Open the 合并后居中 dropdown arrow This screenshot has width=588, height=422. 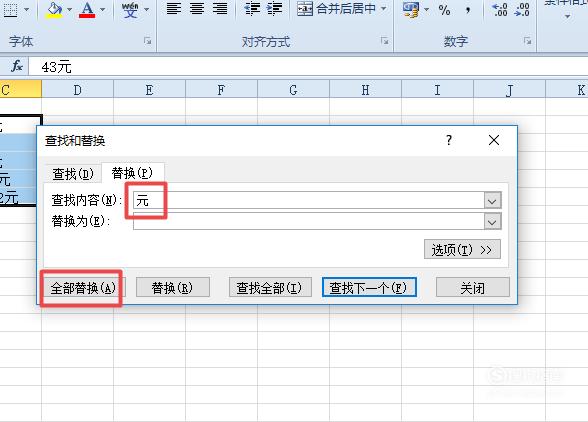tap(384, 8)
